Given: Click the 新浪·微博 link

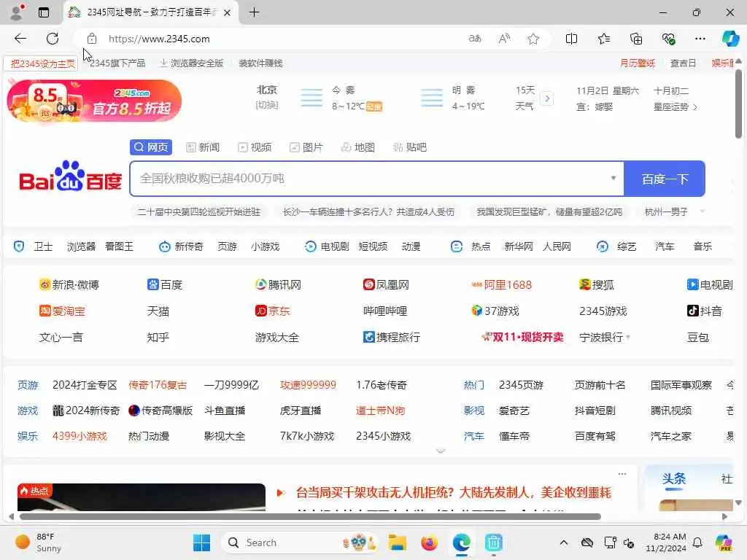Looking at the screenshot, I should (69, 285).
